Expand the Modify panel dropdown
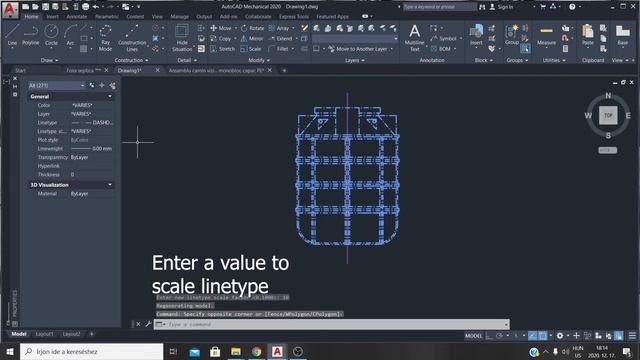This screenshot has width=640, height=360. [x=259, y=60]
